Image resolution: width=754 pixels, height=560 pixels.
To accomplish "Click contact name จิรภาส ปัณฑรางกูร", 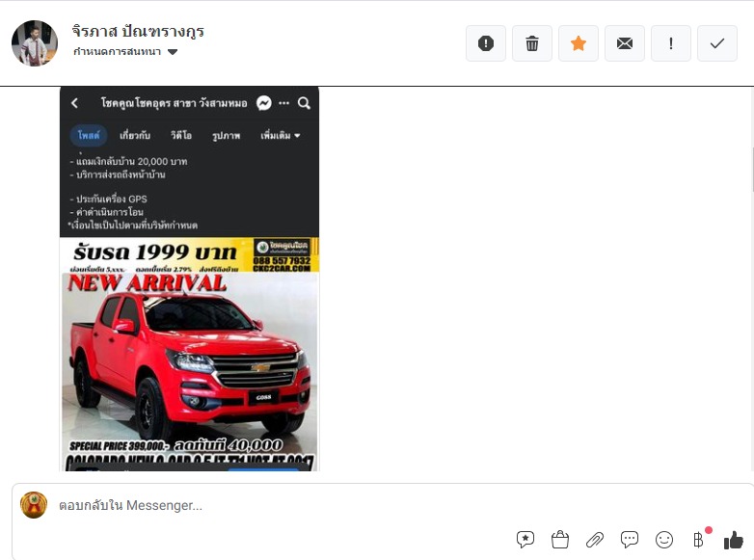I will (138, 31).
